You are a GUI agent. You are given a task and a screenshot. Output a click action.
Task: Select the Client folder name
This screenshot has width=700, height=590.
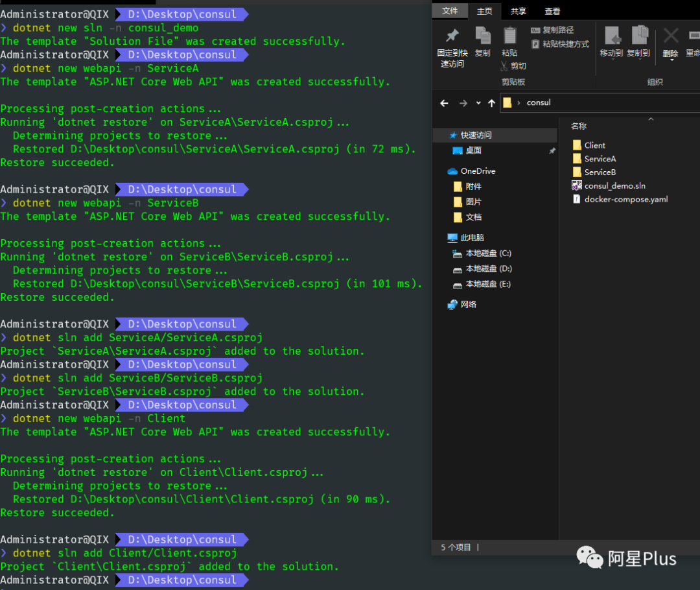coord(594,145)
